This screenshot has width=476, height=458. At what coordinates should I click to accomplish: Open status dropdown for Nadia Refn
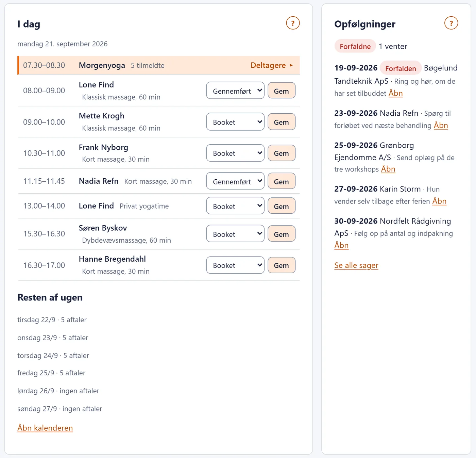235,181
